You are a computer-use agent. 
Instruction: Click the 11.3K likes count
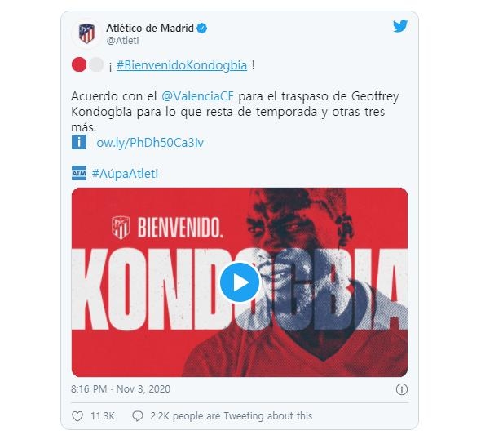(103, 416)
